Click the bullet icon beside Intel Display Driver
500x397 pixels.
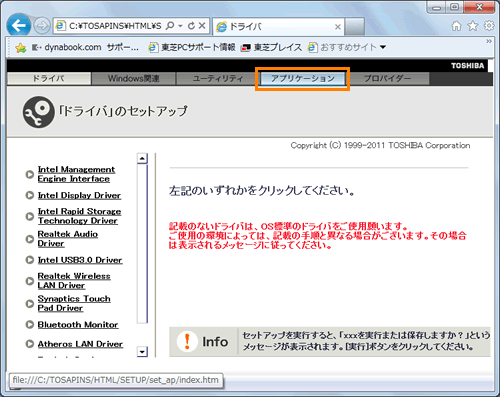[x=30, y=195]
